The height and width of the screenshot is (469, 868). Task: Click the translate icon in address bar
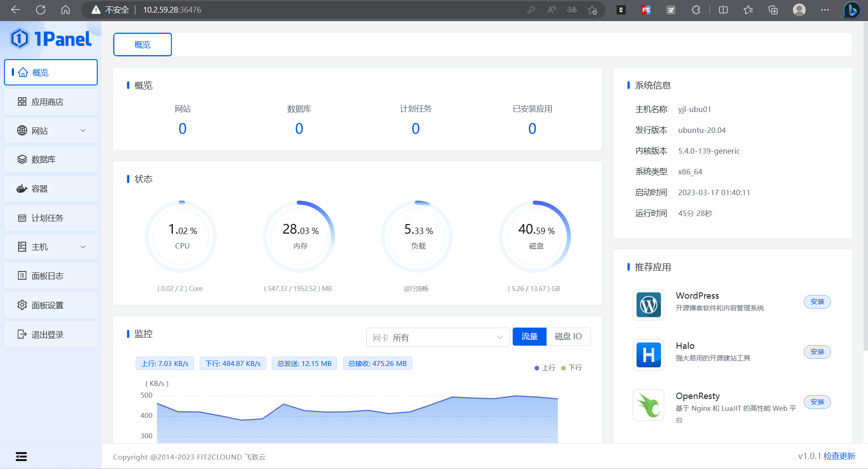point(572,9)
